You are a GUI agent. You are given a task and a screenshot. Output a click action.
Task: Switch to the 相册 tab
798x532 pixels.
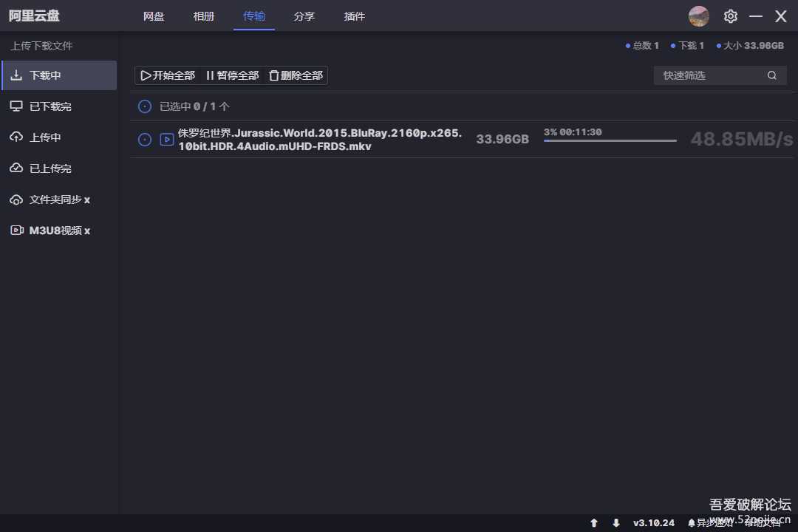point(204,16)
